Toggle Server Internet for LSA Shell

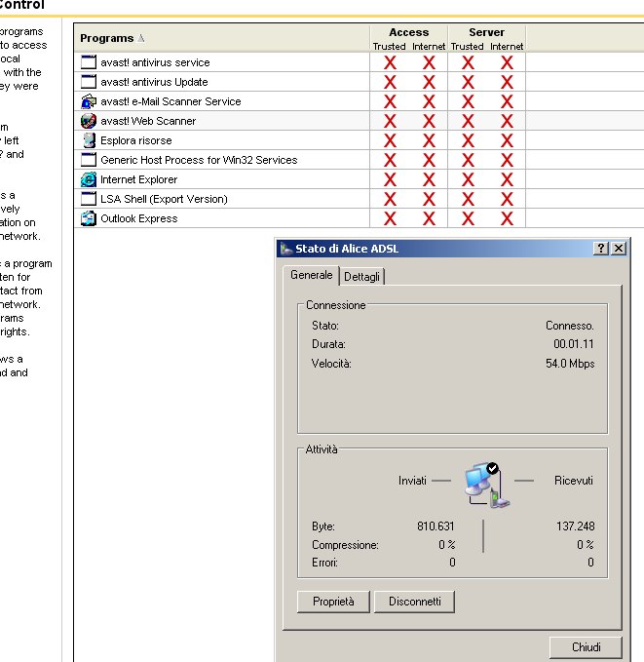pos(507,199)
